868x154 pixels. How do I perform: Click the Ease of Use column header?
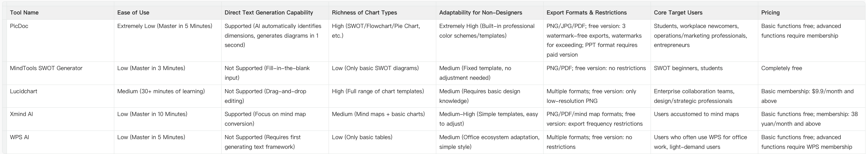coord(133,13)
